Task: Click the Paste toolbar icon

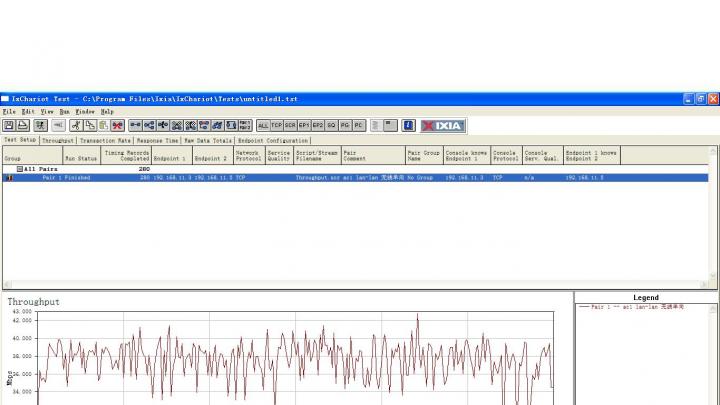Action: click(x=104, y=125)
